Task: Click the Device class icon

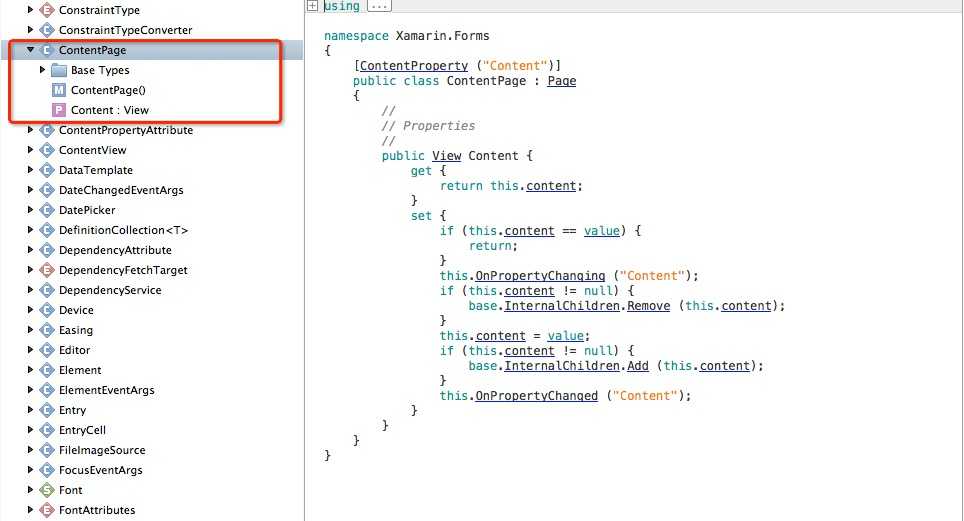Action: pyautogui.click(x=47, y=310)
